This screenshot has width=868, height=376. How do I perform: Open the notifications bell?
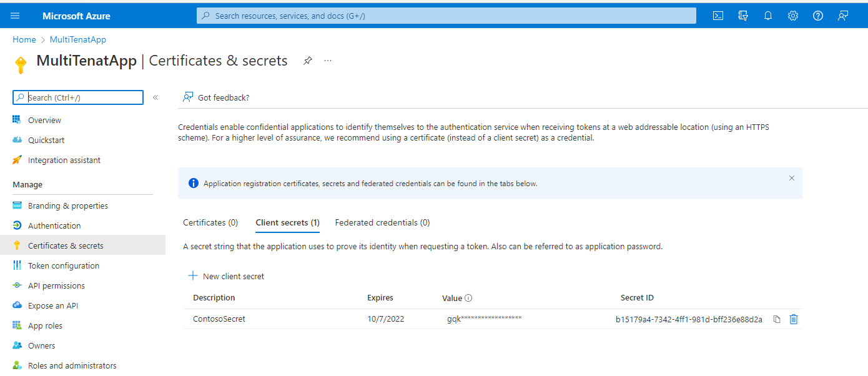point(768,16)
